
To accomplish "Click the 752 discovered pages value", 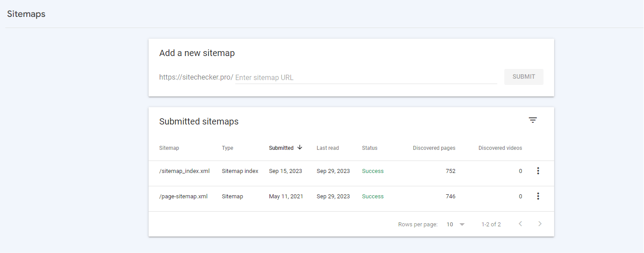I will click(451, 171).
